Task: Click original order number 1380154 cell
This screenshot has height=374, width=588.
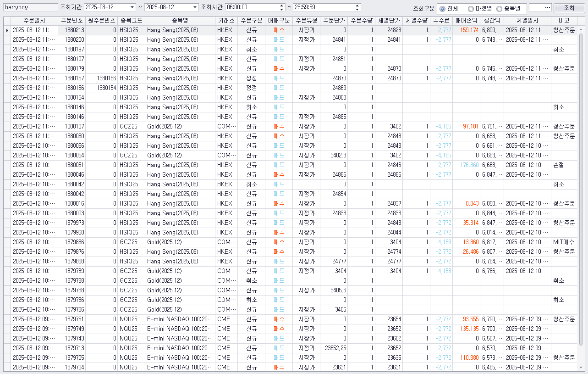Action: 101,88
